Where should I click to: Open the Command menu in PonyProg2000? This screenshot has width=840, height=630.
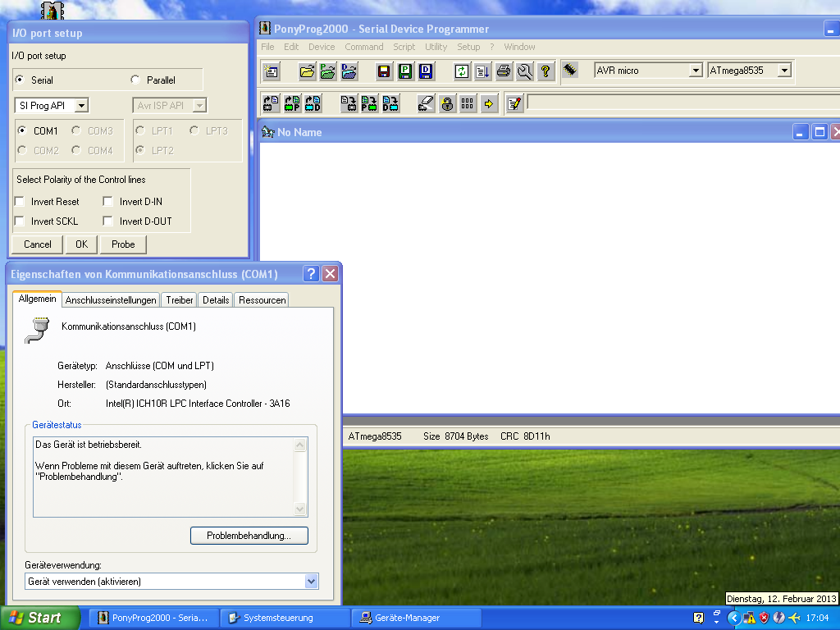pos(364,47)
